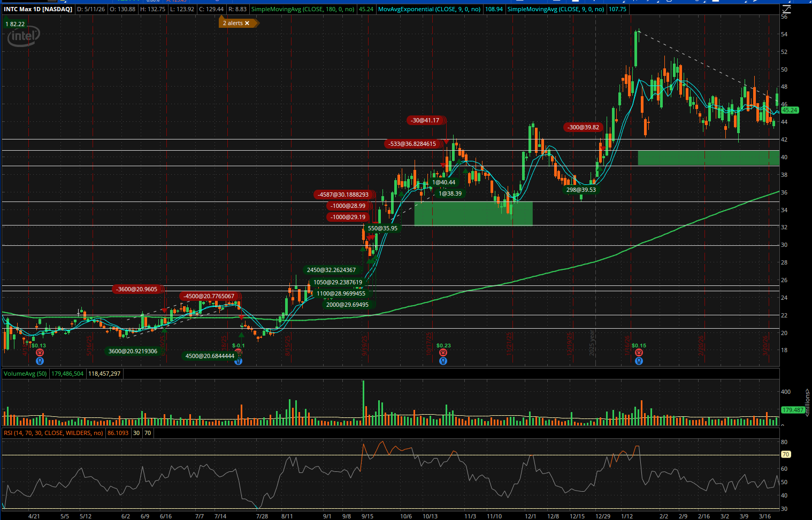Click the MovAvgExponential (CLOSE, 9, 0, no) study label

[x=430, y=9]
